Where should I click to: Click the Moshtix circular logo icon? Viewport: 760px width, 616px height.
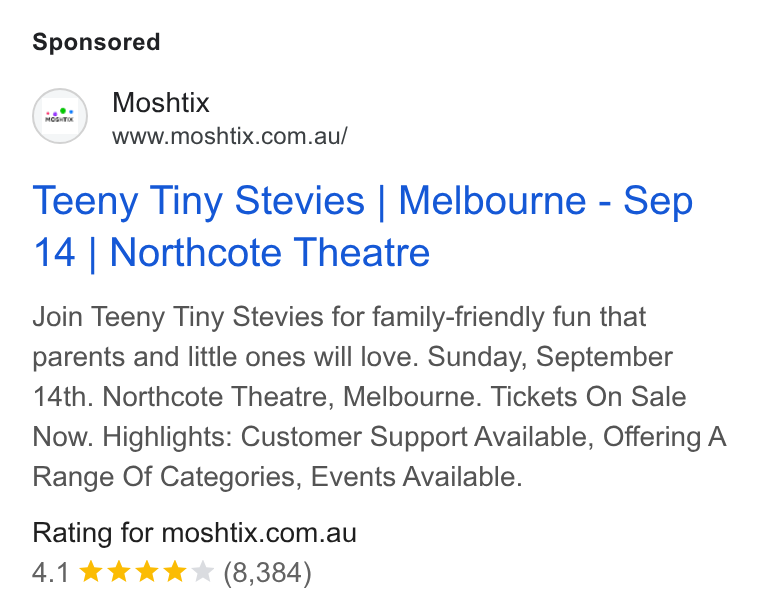(60, 116)
